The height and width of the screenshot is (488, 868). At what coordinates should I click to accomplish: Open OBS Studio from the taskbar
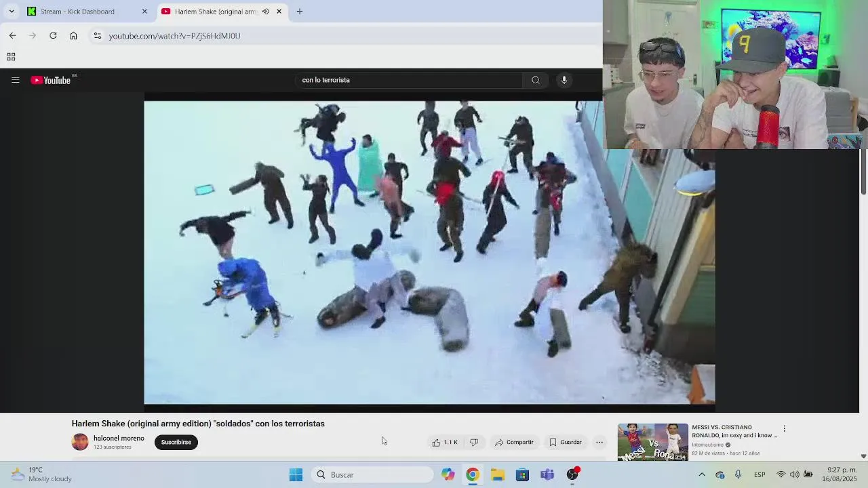pyautogui.click(x=572, y=474)
